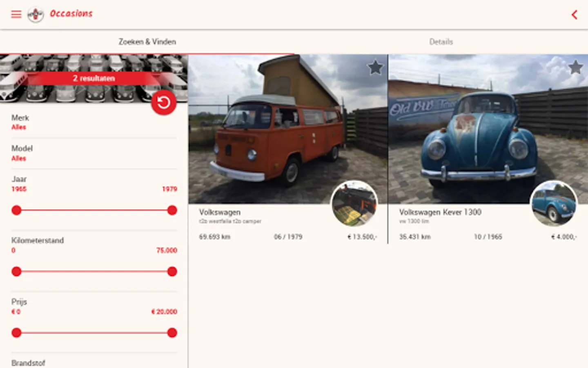Switch to the Details tab
The width and height of the screenshot is (588, 368).
point(441,42)
